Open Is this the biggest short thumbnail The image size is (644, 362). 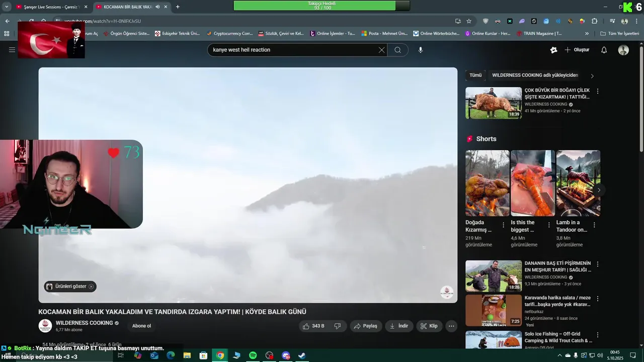coord(533,183)
